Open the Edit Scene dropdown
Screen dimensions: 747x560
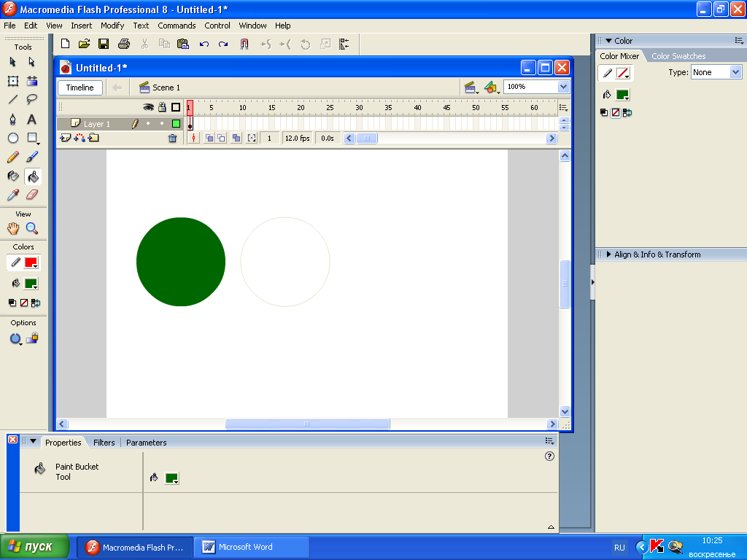[471, 87]
